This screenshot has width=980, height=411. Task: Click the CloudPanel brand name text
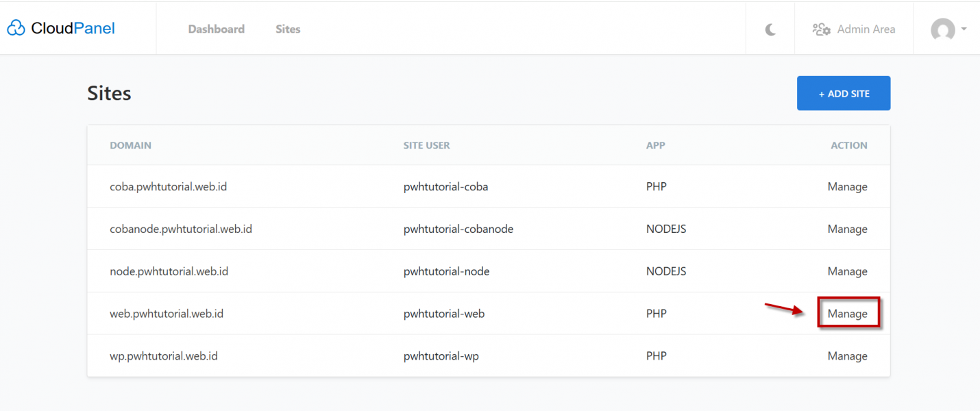point(73,28)
